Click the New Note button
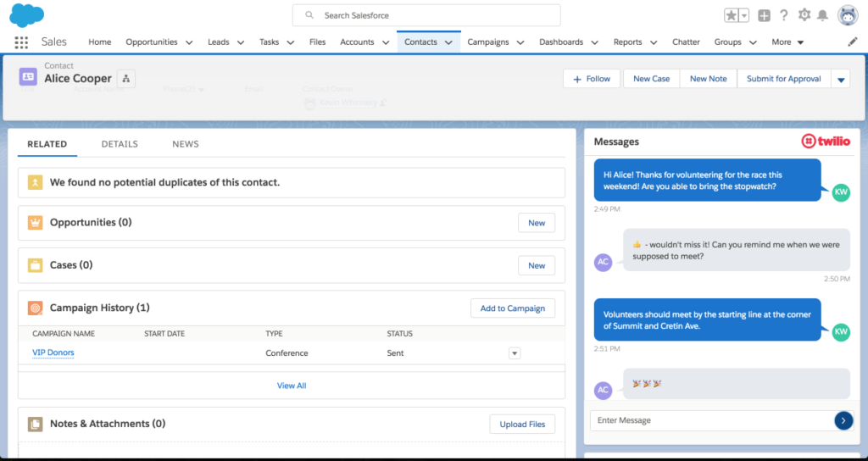 [708, 79]
